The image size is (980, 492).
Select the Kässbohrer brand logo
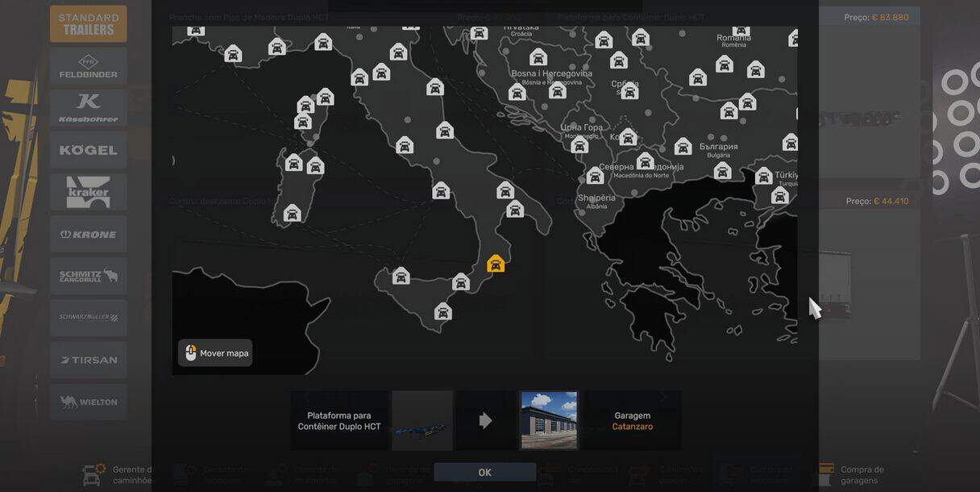point(88,108)
